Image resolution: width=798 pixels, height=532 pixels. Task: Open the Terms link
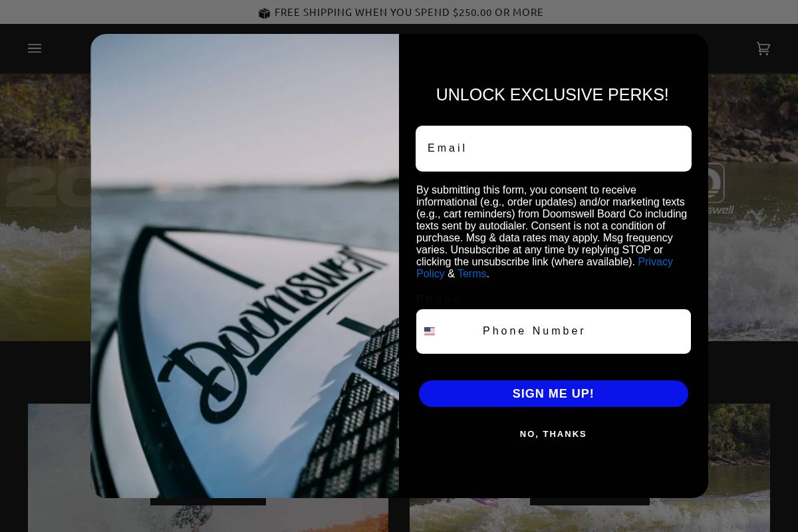click(471, 273)
